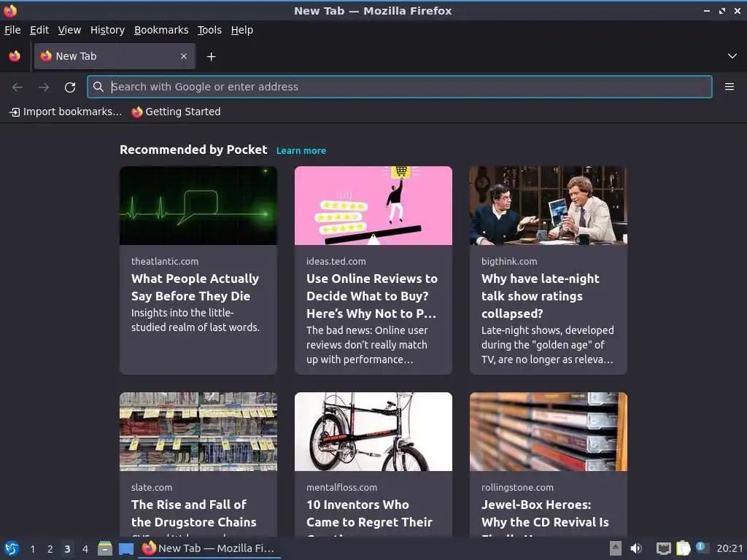
Task: Reload the current page
Action: coord(70,87)
